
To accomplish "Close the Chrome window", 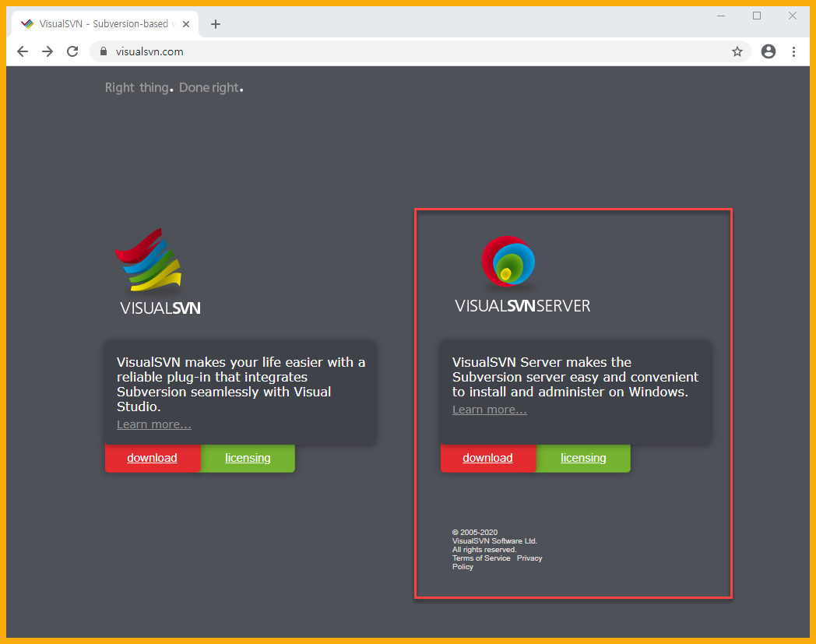I will [x=793, y=16].
